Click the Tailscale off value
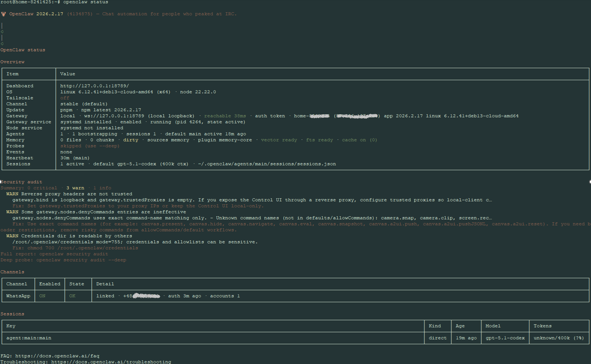Screen dimensions: 591x364 pyautogui.click(x=65, y=98)
